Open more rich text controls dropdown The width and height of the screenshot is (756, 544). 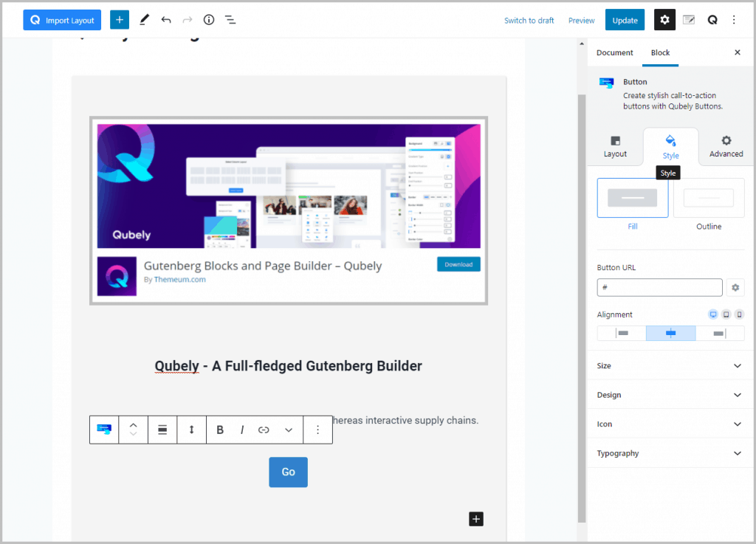tap(289, 430)
